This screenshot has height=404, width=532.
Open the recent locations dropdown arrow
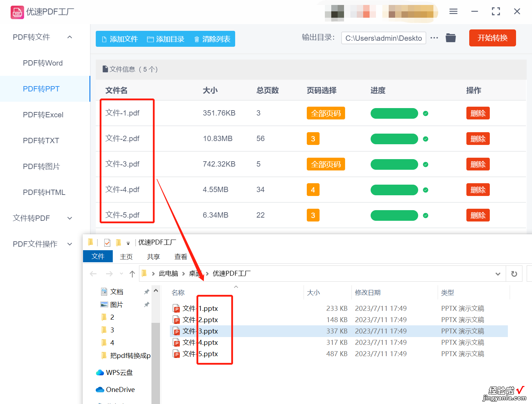pyautogui.click(x=122, y=274)
